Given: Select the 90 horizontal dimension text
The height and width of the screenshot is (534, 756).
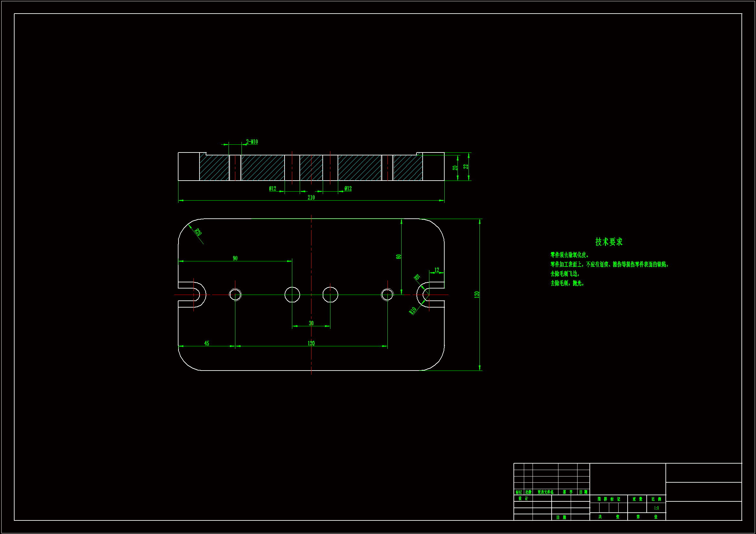Looking at the screenshot, I should click(x=235, y=258).
